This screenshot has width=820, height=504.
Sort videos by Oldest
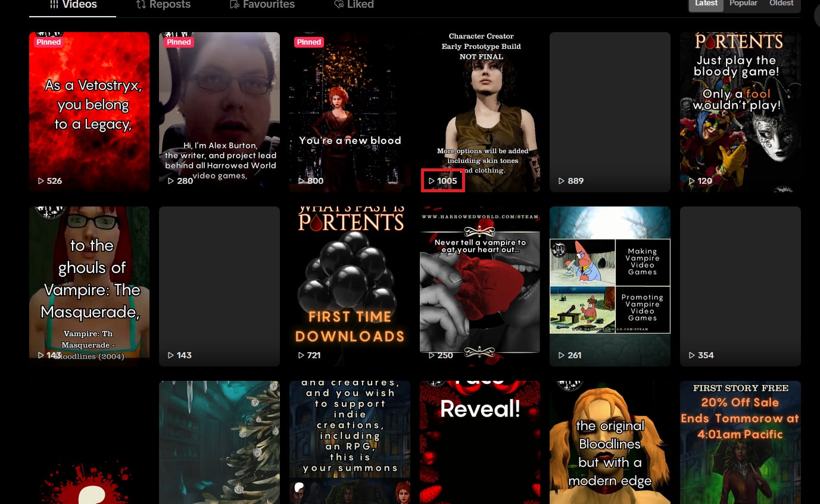point(781,4)
